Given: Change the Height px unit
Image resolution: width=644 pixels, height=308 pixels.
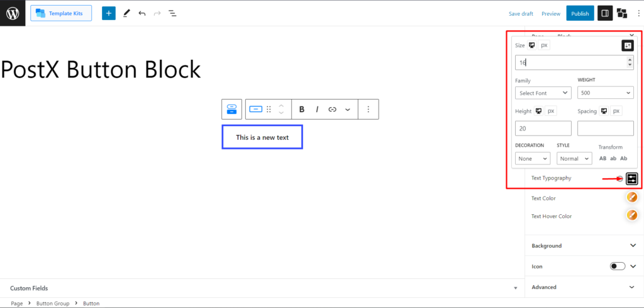Looking at the screenshot, I should (551, 111).
